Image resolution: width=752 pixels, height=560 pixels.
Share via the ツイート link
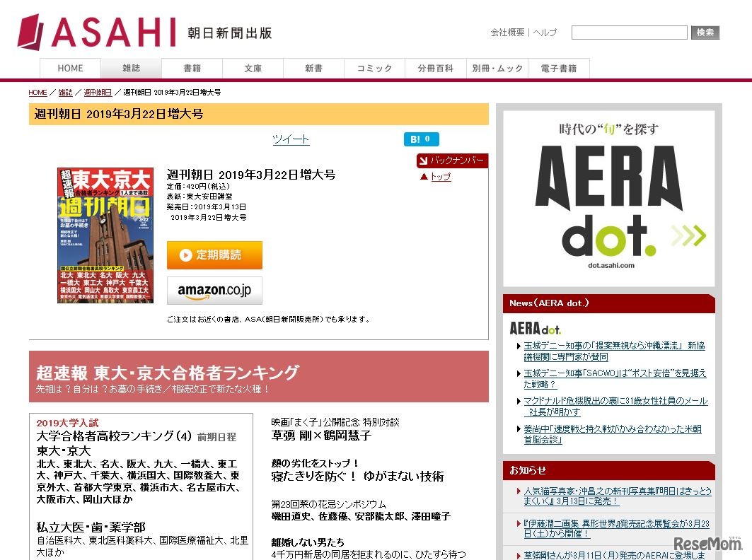[290, 139]
